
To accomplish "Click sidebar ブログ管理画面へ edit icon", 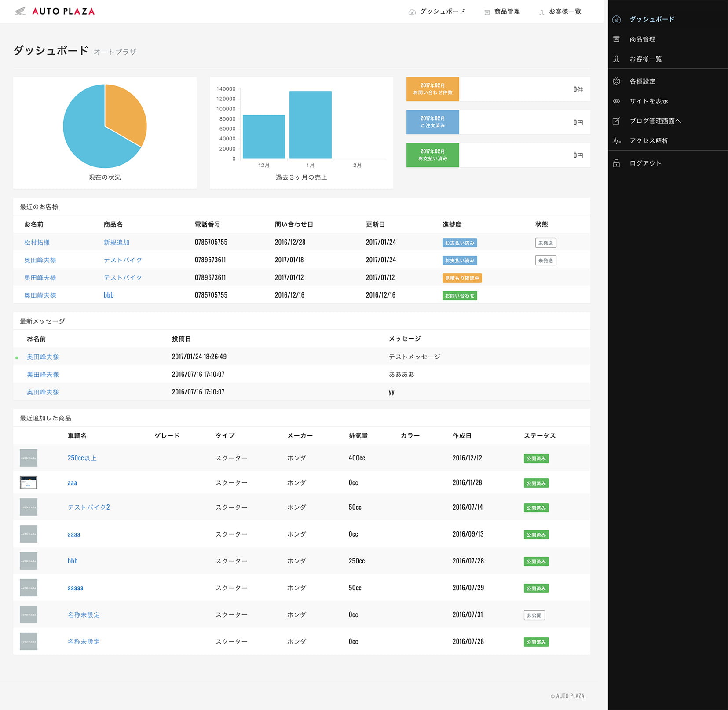I will pyautogui.click(x=617, y=121).
